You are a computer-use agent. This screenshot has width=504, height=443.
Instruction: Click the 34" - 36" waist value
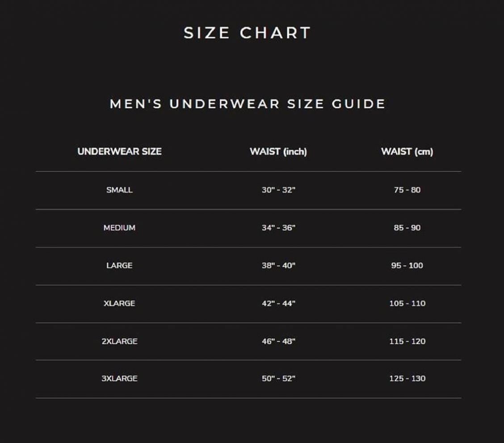pos(278,228)
